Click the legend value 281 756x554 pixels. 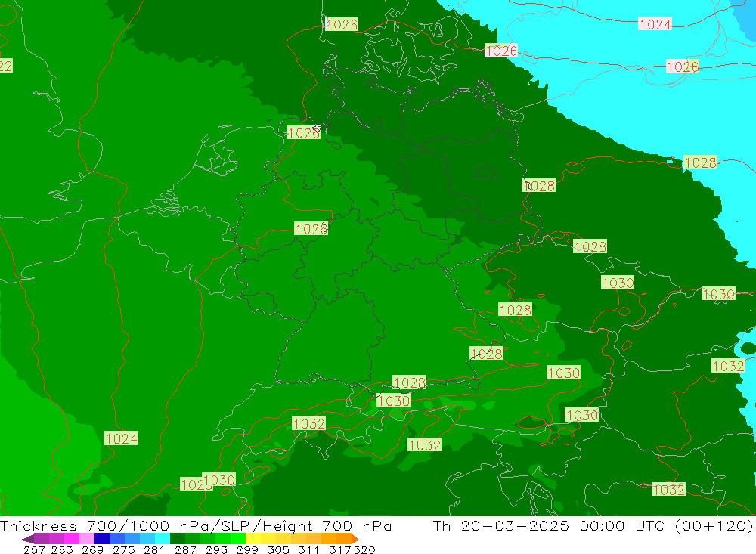pyautogui.click(x=155, y=549)
